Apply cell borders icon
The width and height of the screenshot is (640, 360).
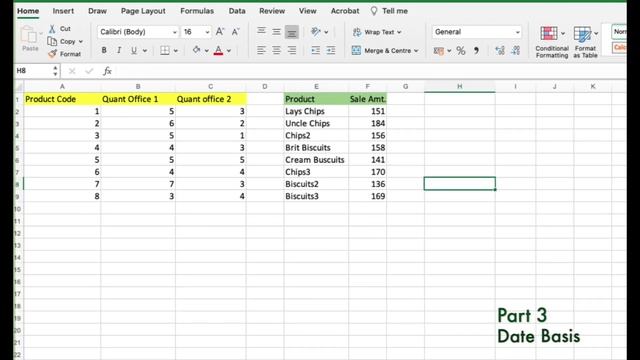(x=165, y=50)
